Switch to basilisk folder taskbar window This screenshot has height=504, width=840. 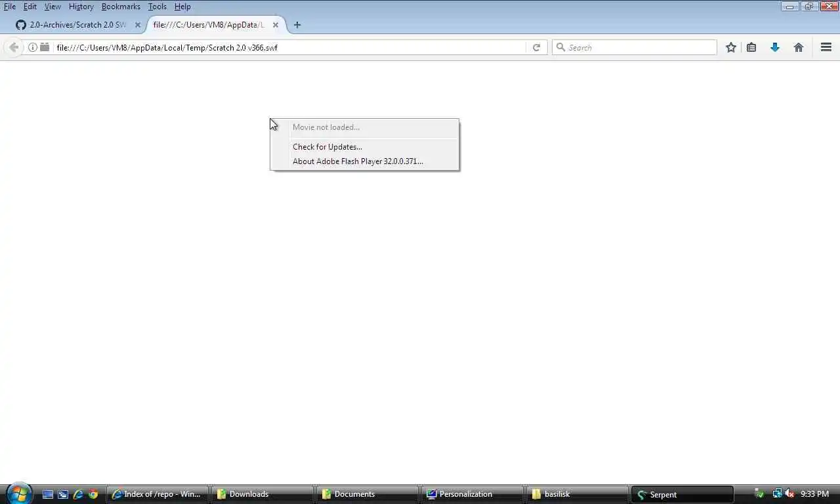pos(577,494)
